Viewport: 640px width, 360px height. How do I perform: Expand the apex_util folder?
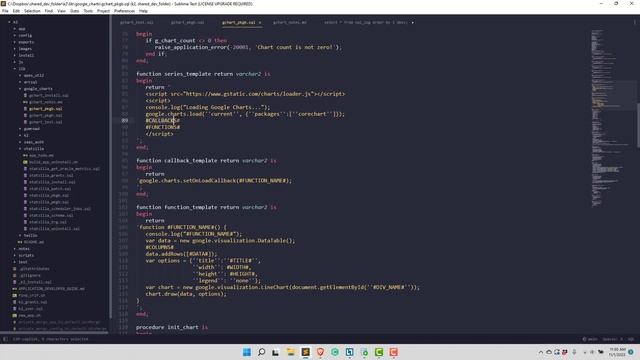pyautogui.click(x=20, y=76)
